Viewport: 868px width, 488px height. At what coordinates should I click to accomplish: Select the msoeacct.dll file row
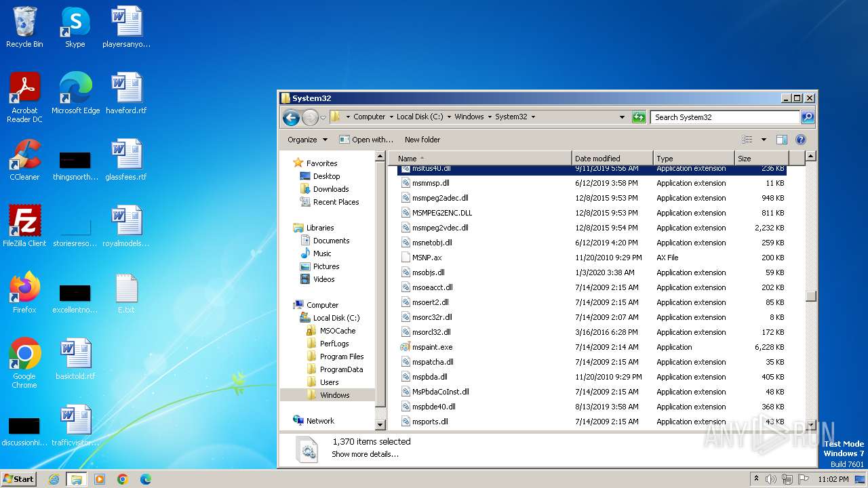pyautogui.click(x=591, y=287)
